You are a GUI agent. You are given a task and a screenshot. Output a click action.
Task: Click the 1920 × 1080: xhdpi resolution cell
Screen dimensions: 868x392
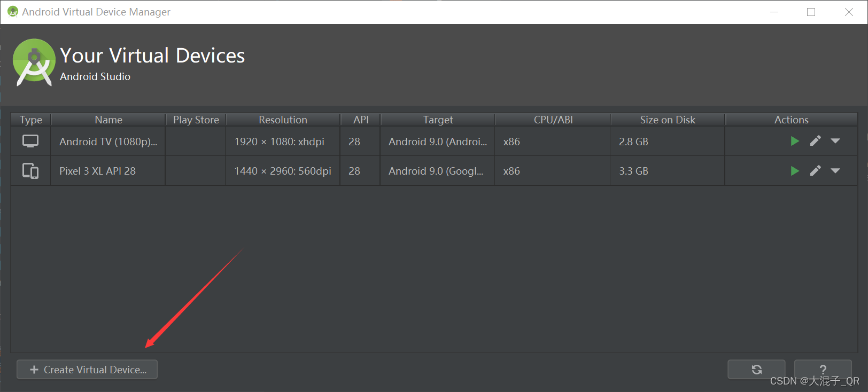pyautogui.click(x=283, y=142)
